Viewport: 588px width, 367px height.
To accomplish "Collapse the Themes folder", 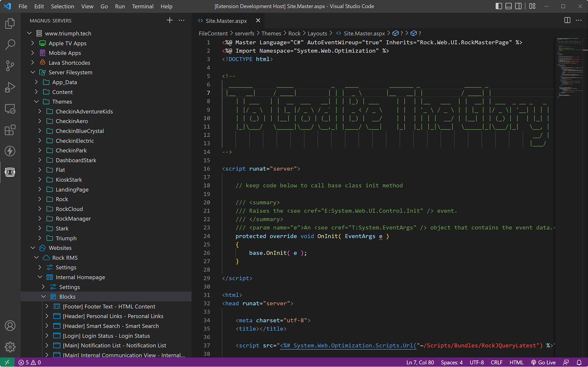I will pyautogui.click(x=36, y=102).
